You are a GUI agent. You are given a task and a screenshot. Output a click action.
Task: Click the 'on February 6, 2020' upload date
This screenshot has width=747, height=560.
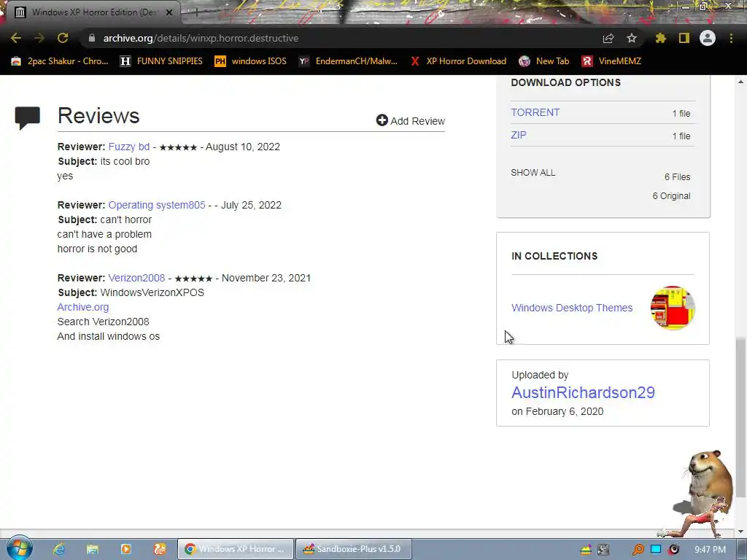click(557, 411)
